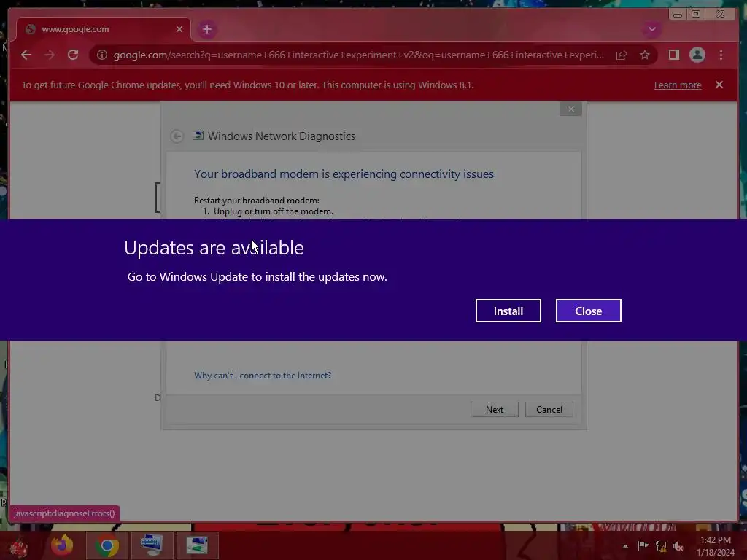Bookmark this page with the star icon

pyautogui.click(x=645, y=55)
